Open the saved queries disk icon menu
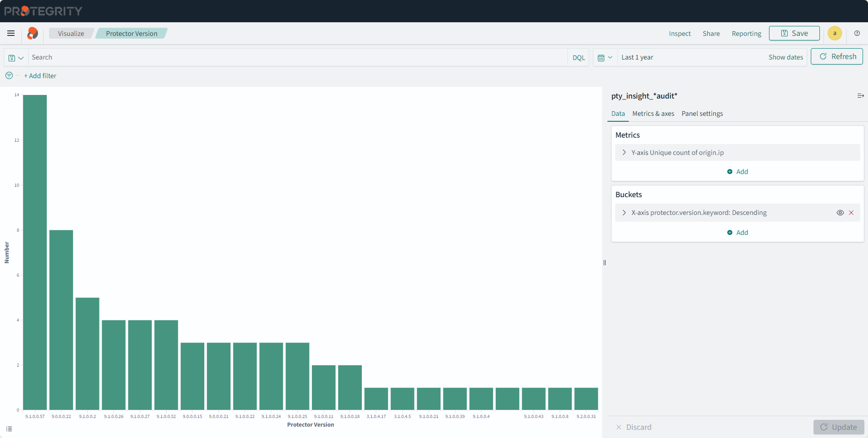Image resolution: width=868 pixels, height=438 pixels. (16, 58)
